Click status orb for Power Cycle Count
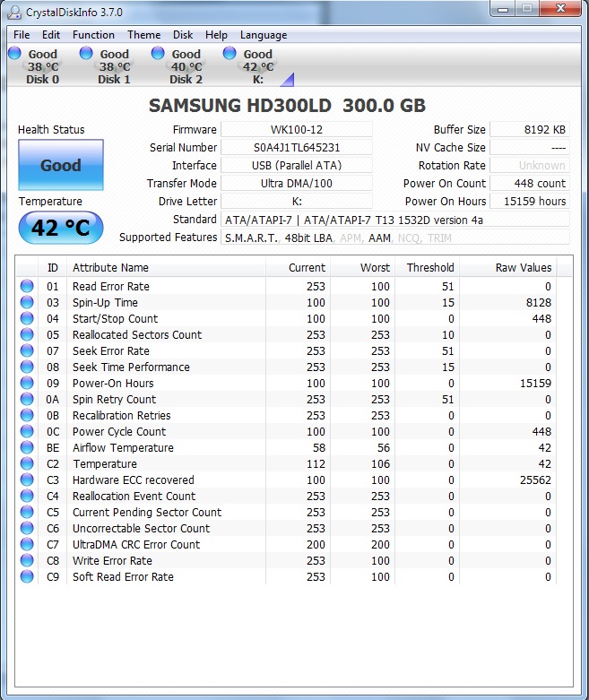 pos(27,431)
